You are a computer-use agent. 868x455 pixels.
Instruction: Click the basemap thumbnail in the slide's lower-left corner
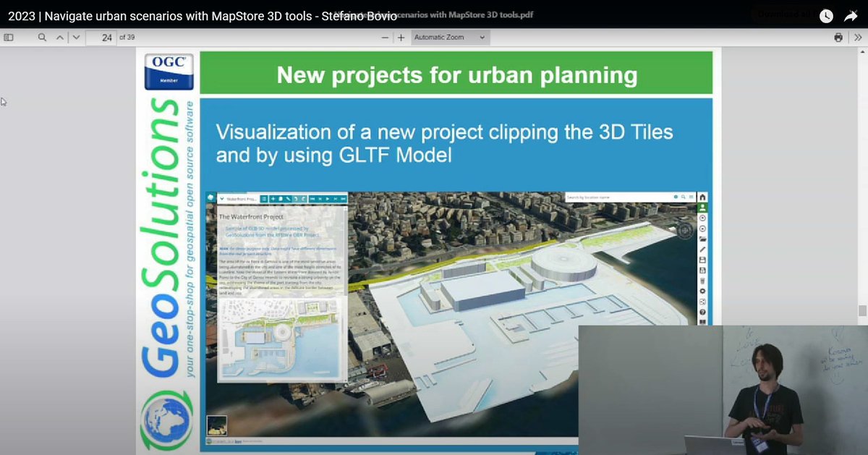click(216, 425)
